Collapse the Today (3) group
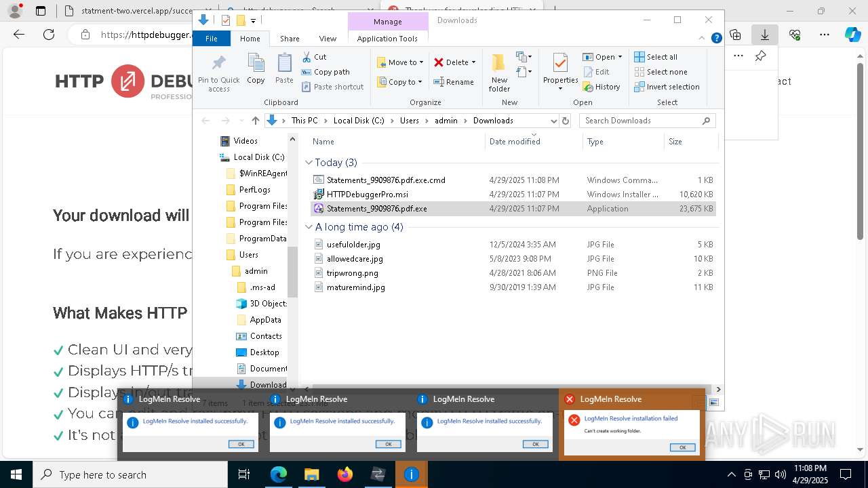This screenshot has width=868, height=488. pyautogui.click(x=309, y=163)
